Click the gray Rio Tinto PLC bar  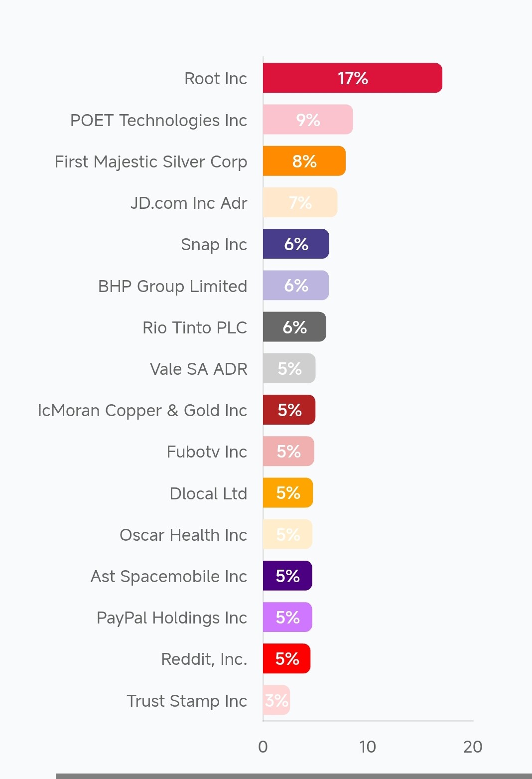tap(294, 327)
